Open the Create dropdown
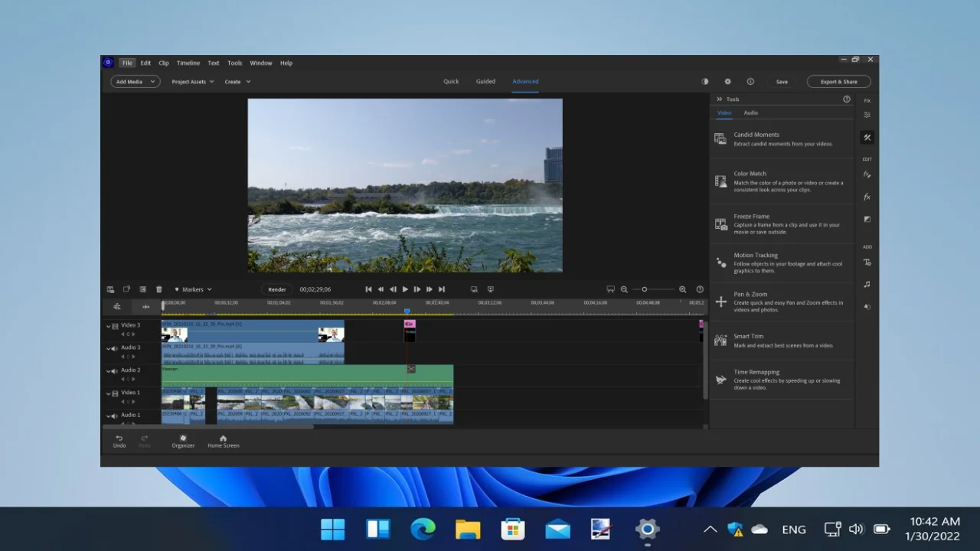 [x=237, y=81]
